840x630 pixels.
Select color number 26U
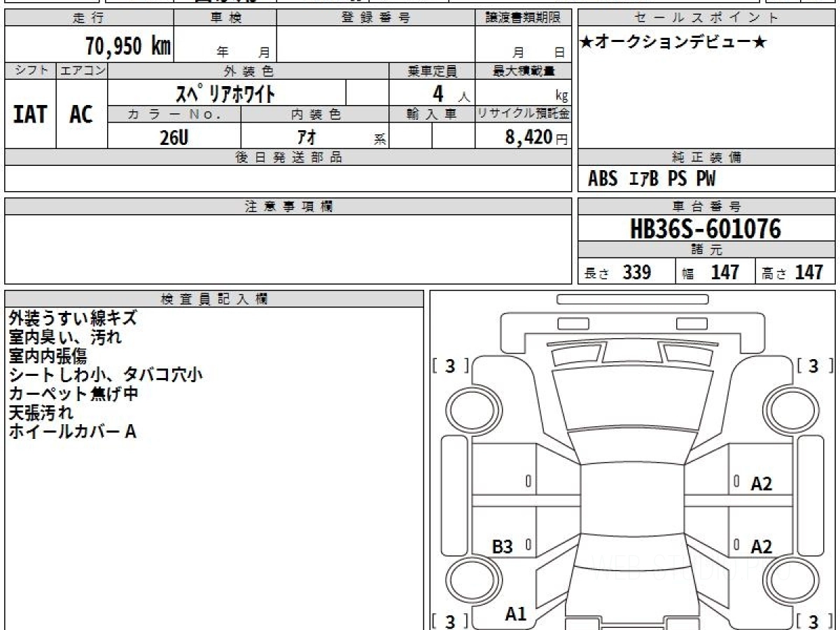coord(174,138)
